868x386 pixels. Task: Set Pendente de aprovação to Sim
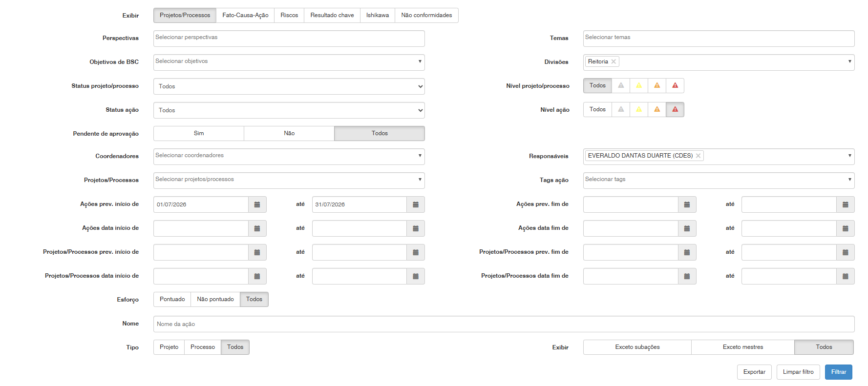coord(199,133)
